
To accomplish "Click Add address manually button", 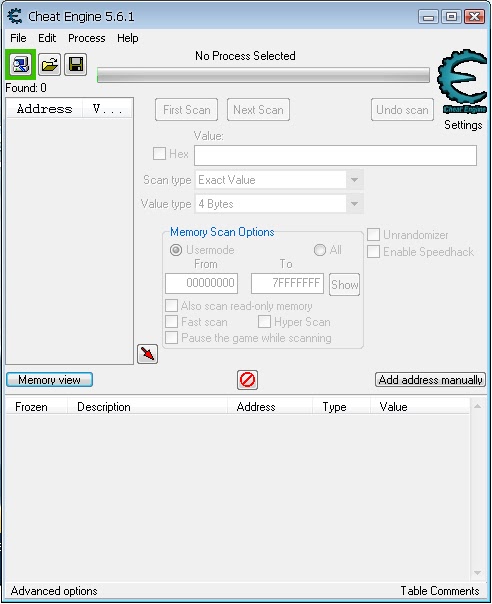I will click(x=430, y=380).
